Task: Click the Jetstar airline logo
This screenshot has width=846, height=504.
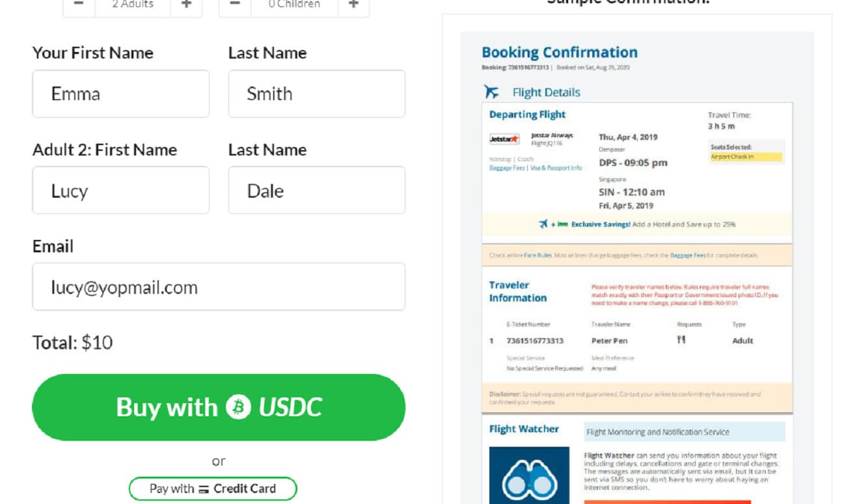Action: [x=504, y=139]
